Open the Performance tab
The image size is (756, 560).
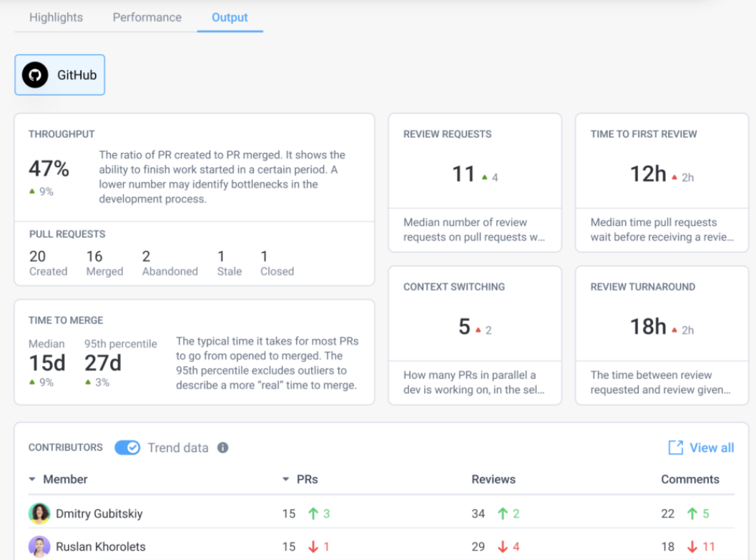(147, 17)
